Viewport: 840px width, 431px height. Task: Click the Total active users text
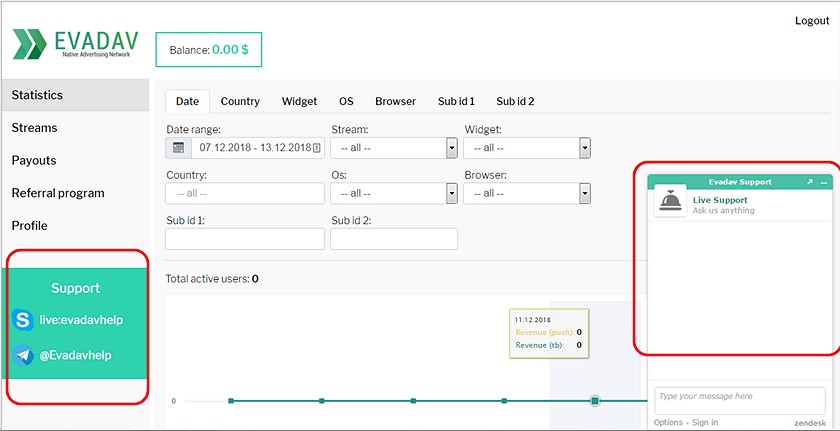(212, 279)
